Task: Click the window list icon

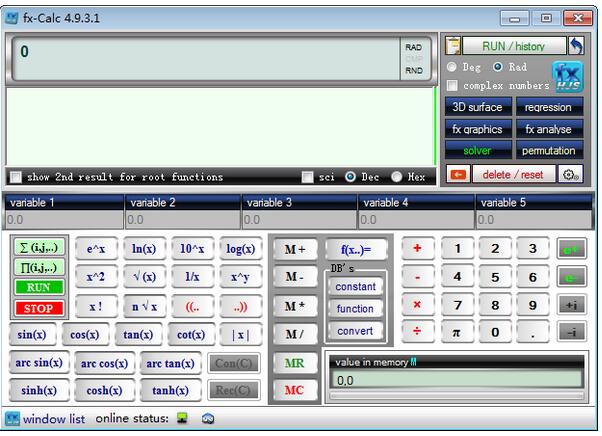Action: point(12,419)
